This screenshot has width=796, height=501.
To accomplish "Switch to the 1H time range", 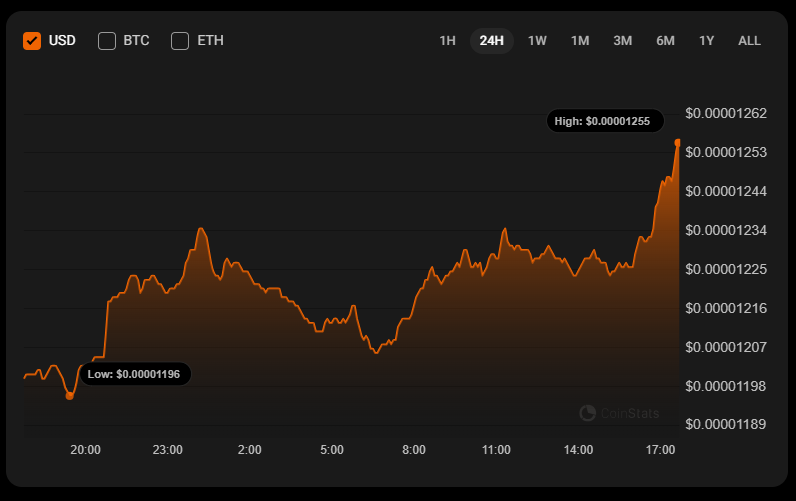I will pos(447,41).
